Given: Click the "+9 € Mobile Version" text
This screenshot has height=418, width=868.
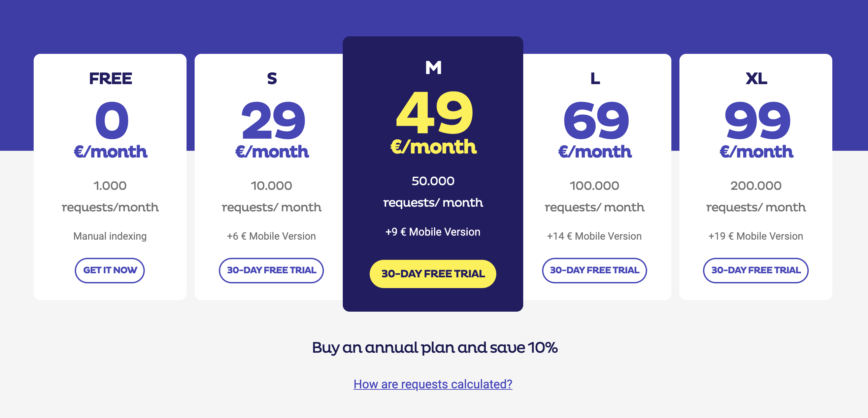Looking at the screenshot, I should 433,232.
